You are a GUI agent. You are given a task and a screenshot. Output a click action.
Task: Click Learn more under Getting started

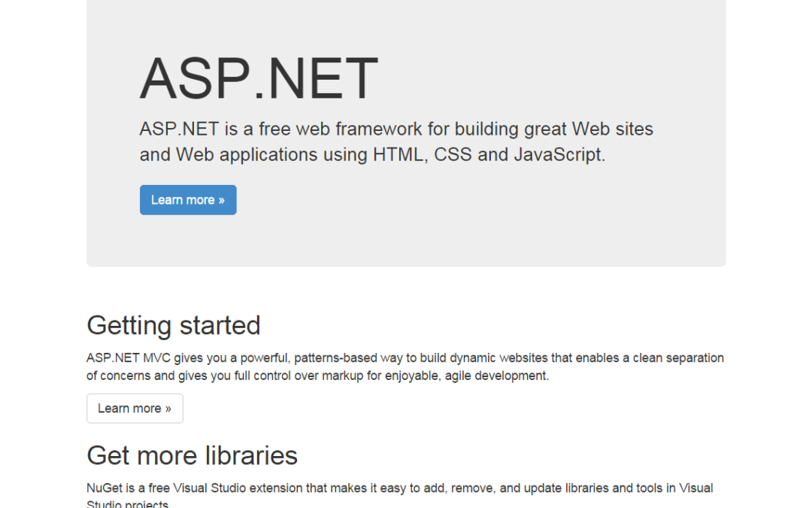135,409
